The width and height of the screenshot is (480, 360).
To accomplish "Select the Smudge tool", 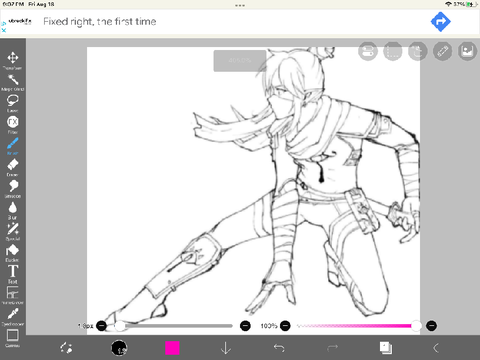I will point(13,189).
